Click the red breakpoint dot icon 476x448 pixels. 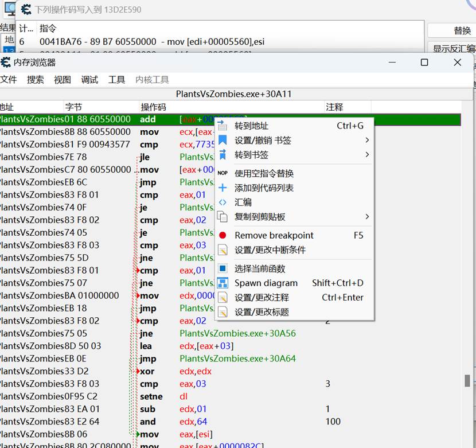(x=223, y=235)
